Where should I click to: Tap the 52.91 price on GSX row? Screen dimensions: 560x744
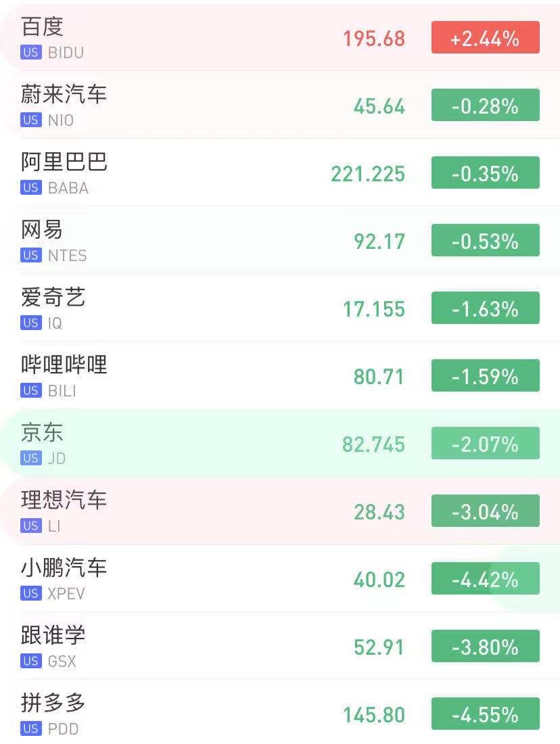(379, 647)
